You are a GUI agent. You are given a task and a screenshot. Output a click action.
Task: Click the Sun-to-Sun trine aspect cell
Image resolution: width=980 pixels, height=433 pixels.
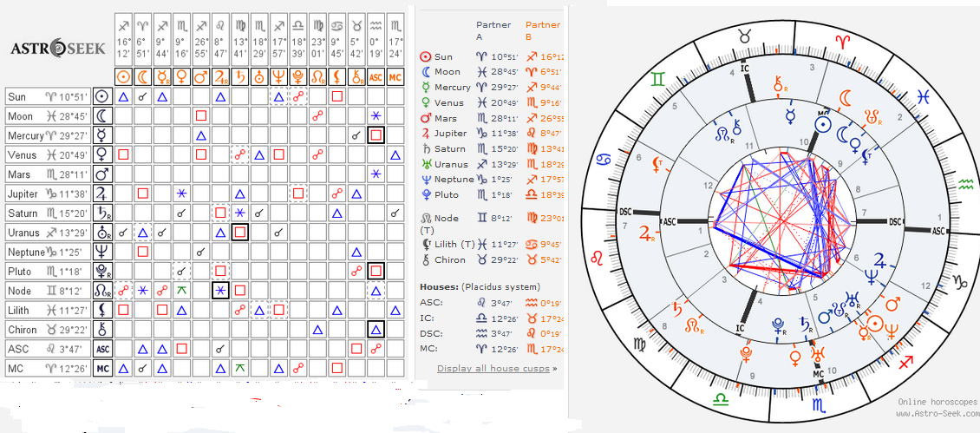point(123,96)
